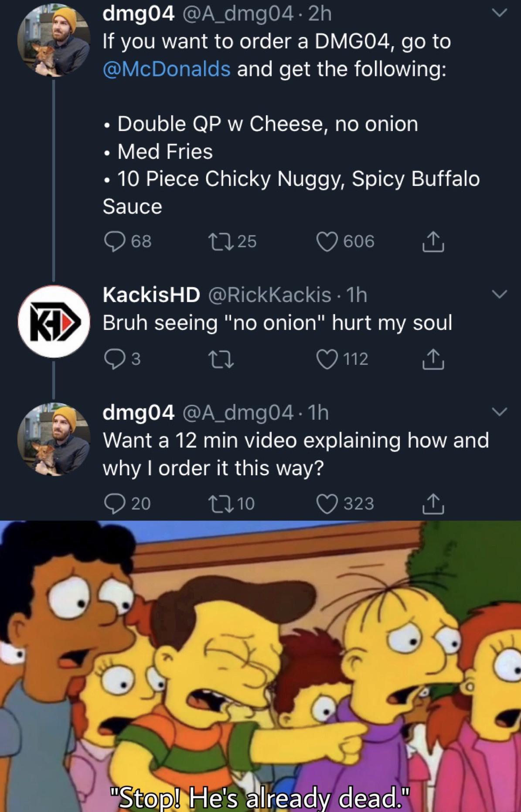Like KackisHD's tweet with 112 likes

(327, 359)
